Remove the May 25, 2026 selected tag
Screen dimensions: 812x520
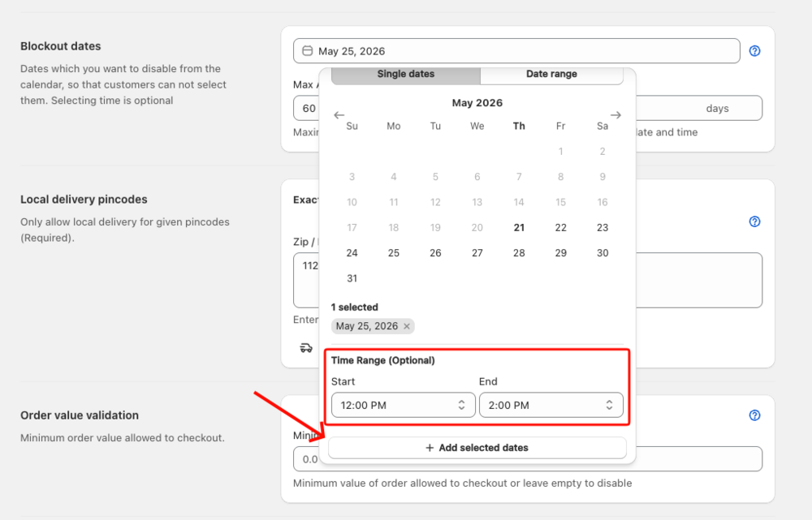[407, 326]
